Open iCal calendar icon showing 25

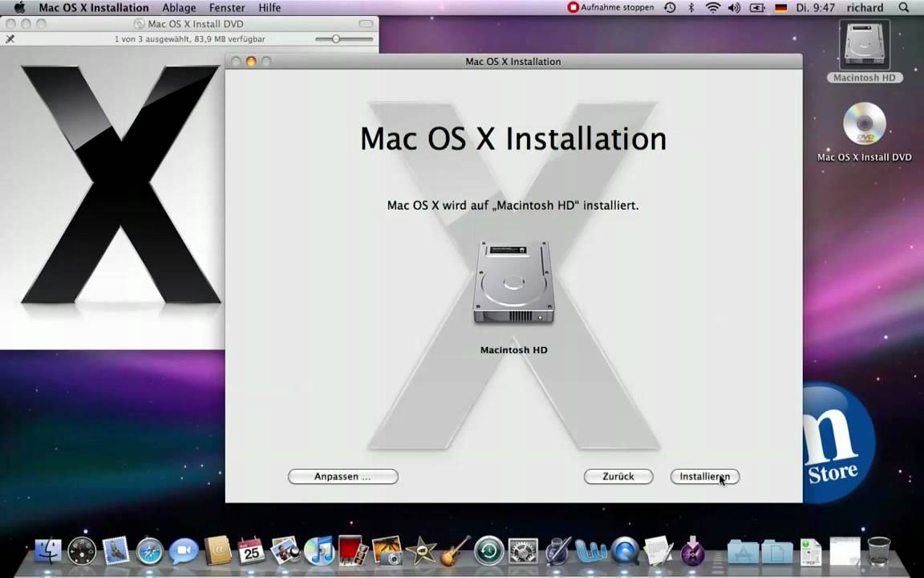[251, 552]
